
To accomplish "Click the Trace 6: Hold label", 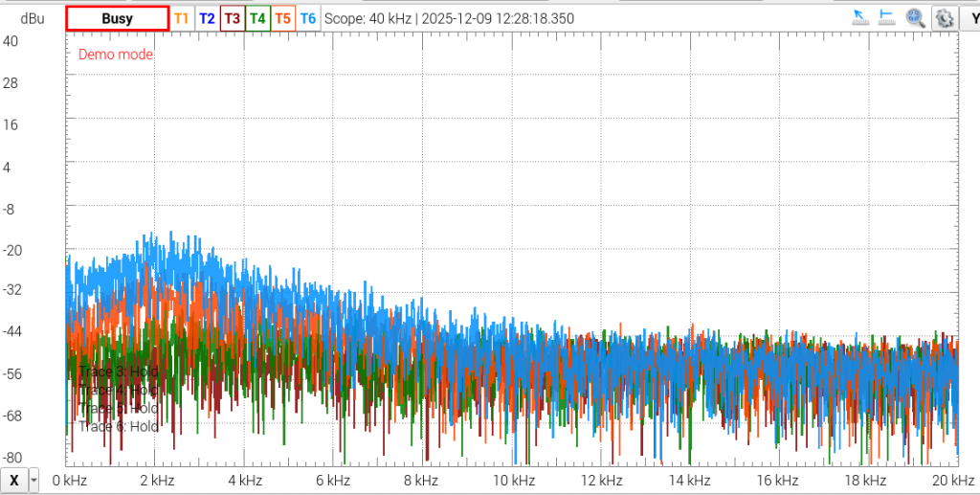I will pos(118,426).
